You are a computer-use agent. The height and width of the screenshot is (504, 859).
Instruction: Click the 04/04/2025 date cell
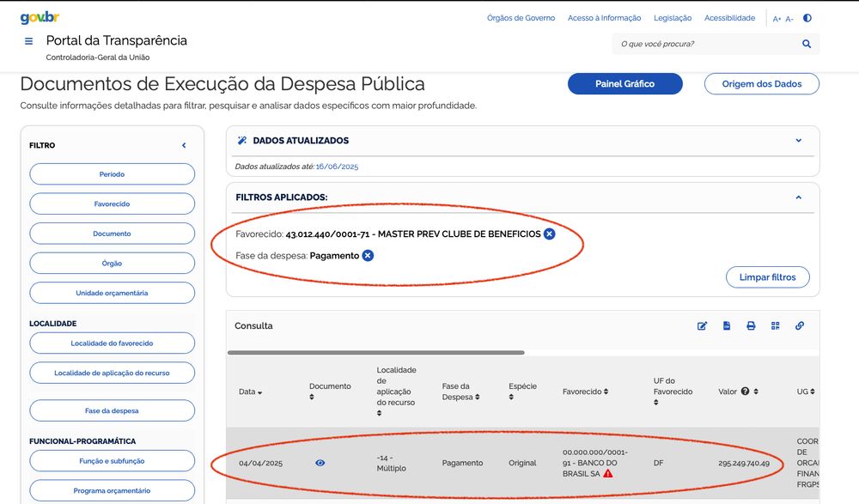click(261, 463)
